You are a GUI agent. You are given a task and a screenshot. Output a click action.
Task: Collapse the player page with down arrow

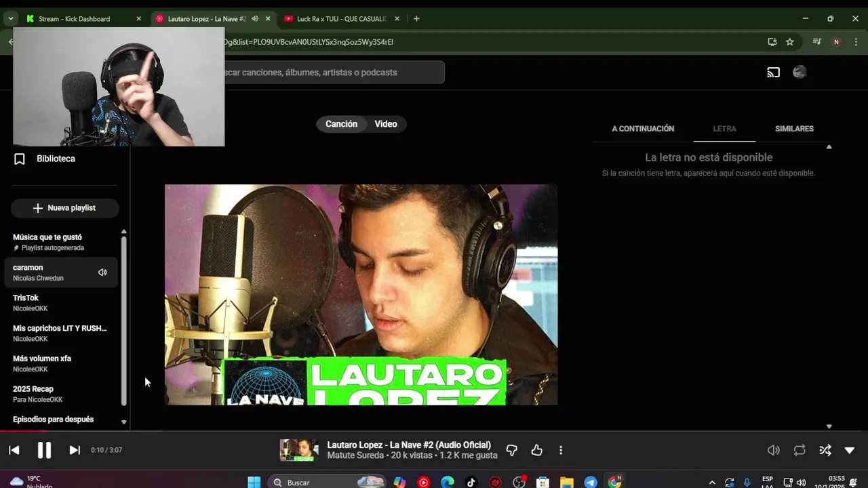[849, 451]
